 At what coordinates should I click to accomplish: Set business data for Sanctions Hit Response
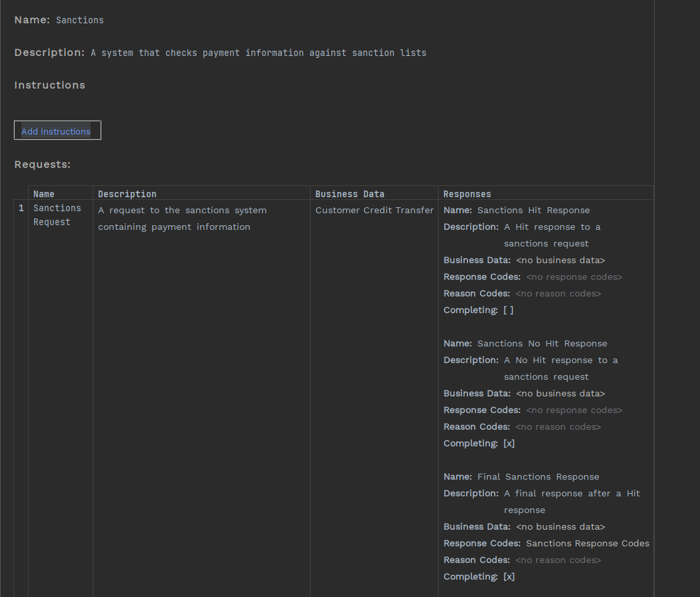coord(560,261)
